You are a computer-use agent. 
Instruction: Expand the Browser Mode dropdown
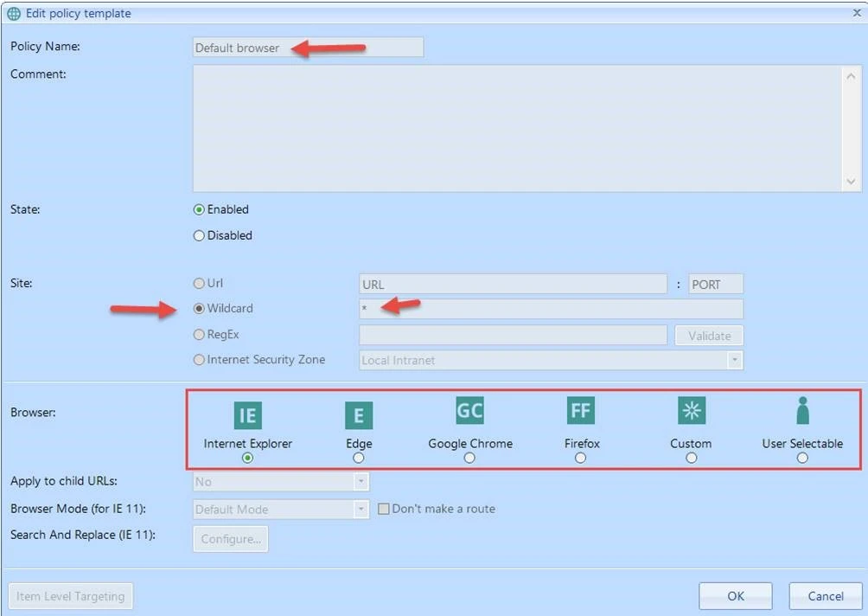pyautogui.click(x=361, y=510)
